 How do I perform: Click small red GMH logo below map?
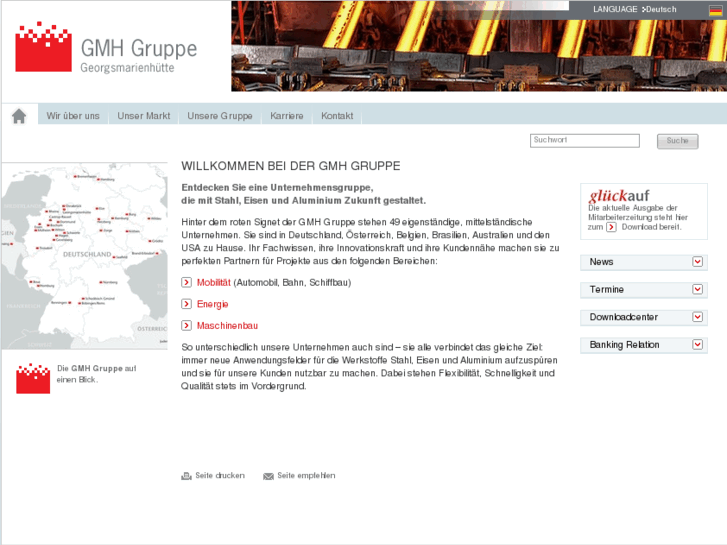point(33,378)
